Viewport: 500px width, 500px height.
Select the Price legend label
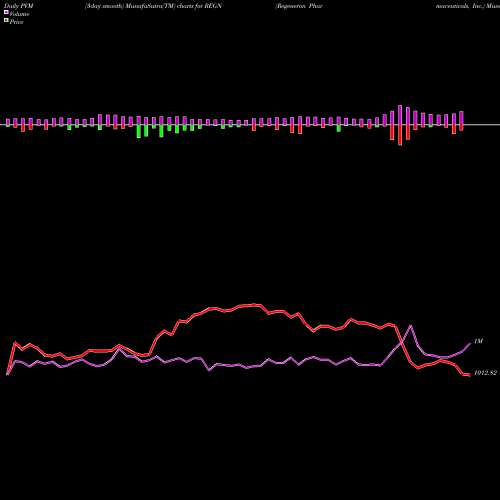tap(17, 22)
